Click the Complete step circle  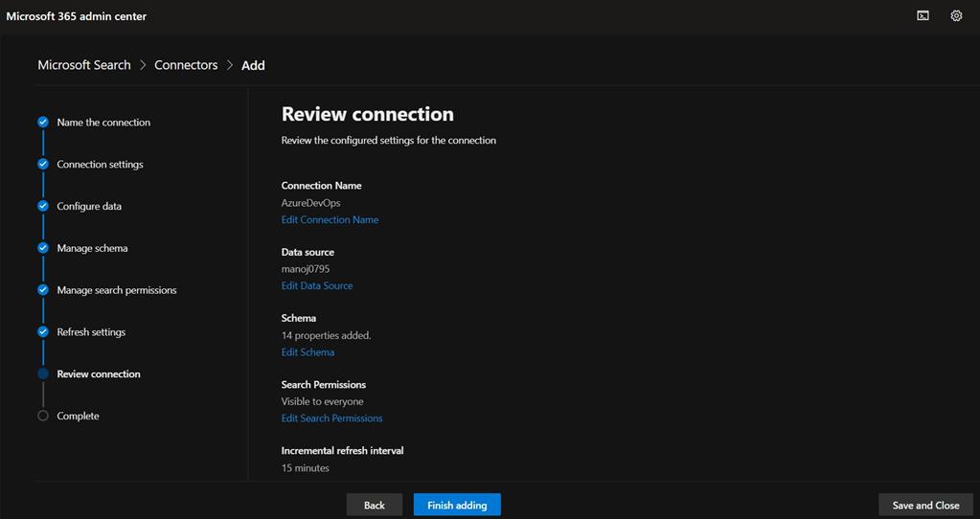[42, 416]
